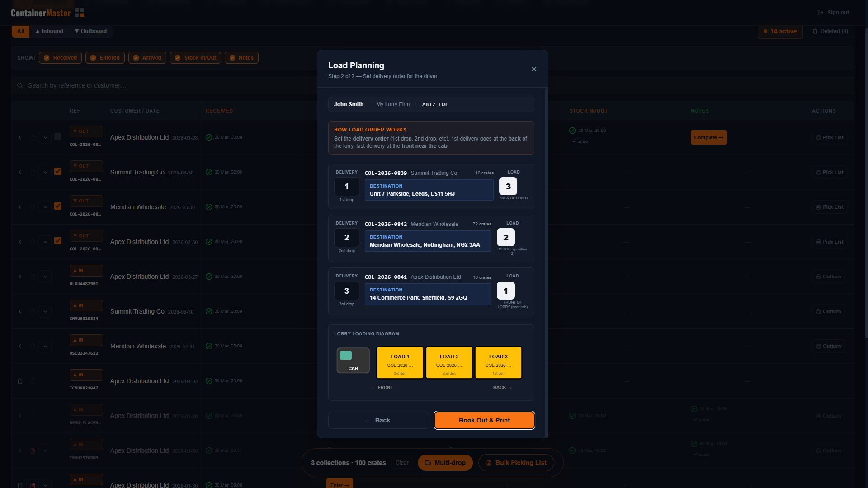
Task: Click the cab icon in loading diagram
Action: coord(353,361)
